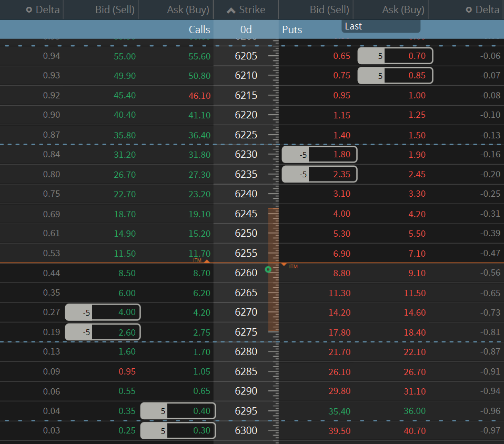Click the 6255 put ask 7.10

tap(417, 254)
